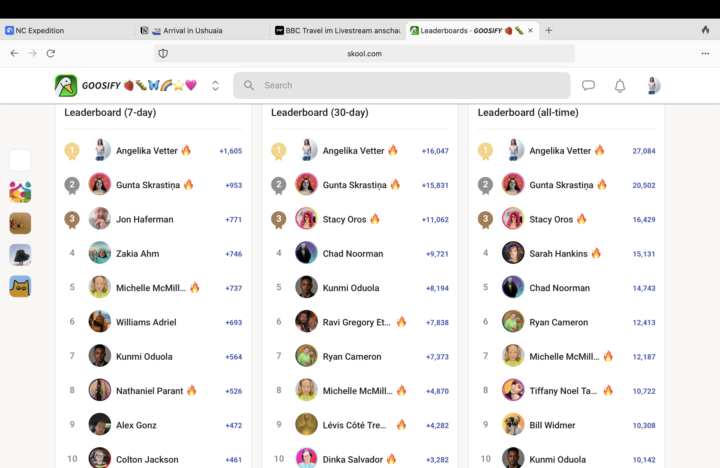Open Angelika Vetter in 7-day leaderboard

coord(146,151)
